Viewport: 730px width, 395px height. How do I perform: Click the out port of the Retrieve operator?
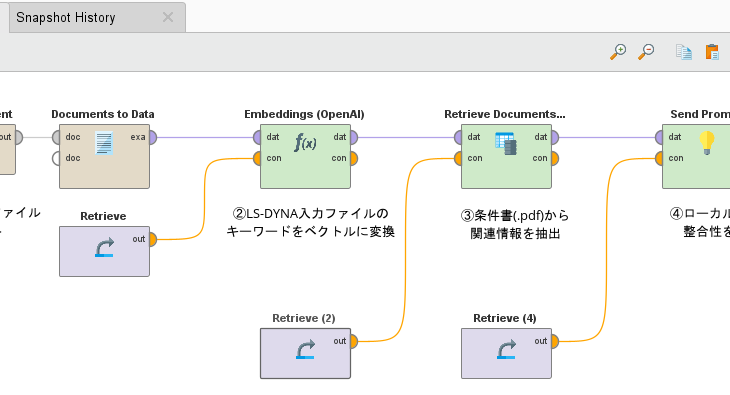tap(152, 239)
